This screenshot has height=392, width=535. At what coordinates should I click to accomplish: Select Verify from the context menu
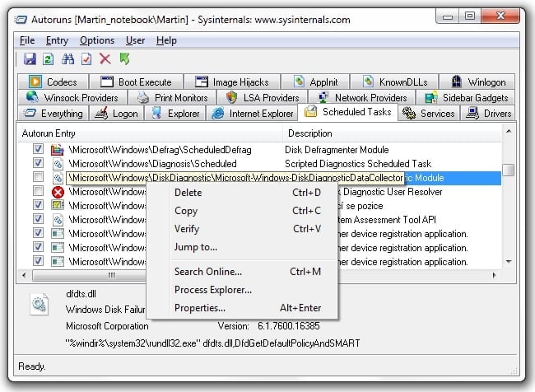tap(244, 229)
